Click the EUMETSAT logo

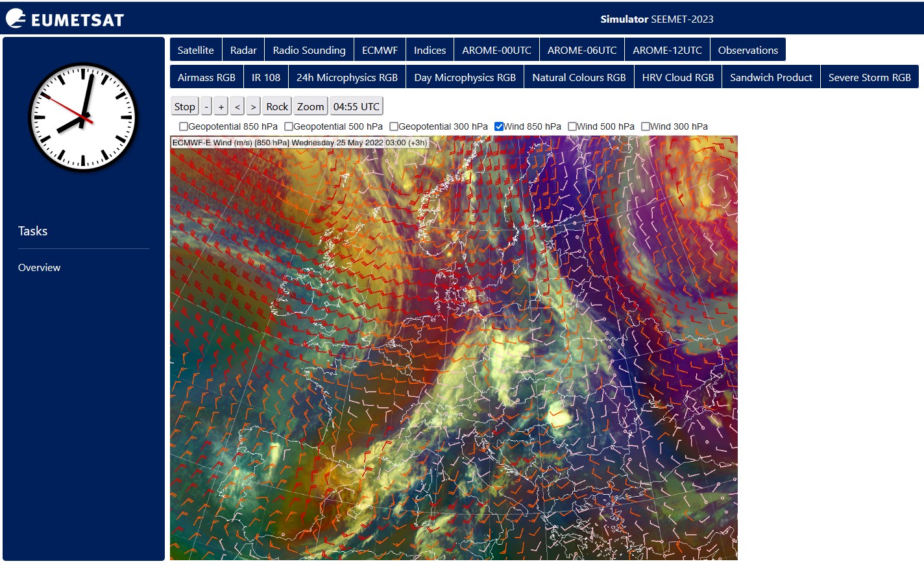point(65,19)
